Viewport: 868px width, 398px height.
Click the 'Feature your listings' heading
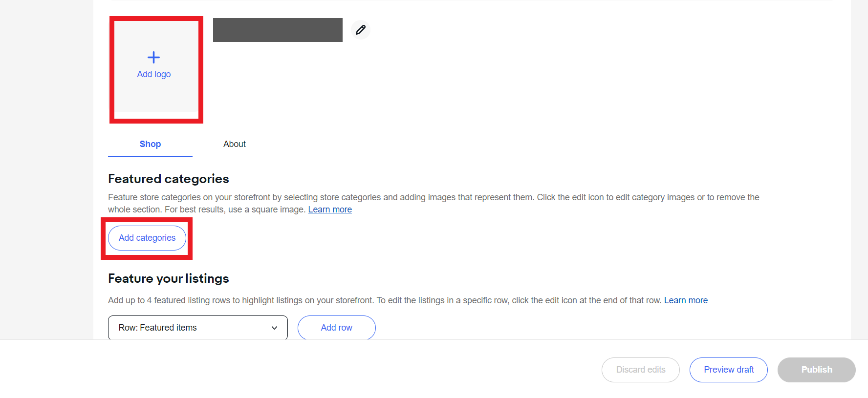[169, 278]
